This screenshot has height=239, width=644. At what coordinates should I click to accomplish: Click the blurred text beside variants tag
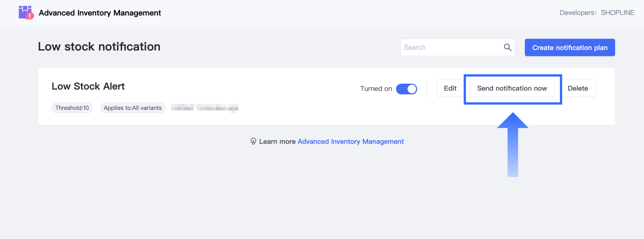[x=205, y=108]
